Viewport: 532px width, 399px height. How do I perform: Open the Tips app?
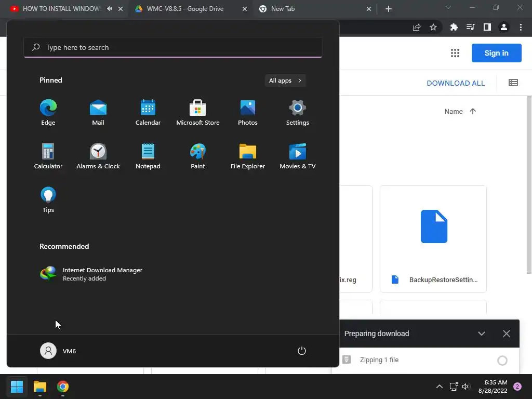pos(48,200)
